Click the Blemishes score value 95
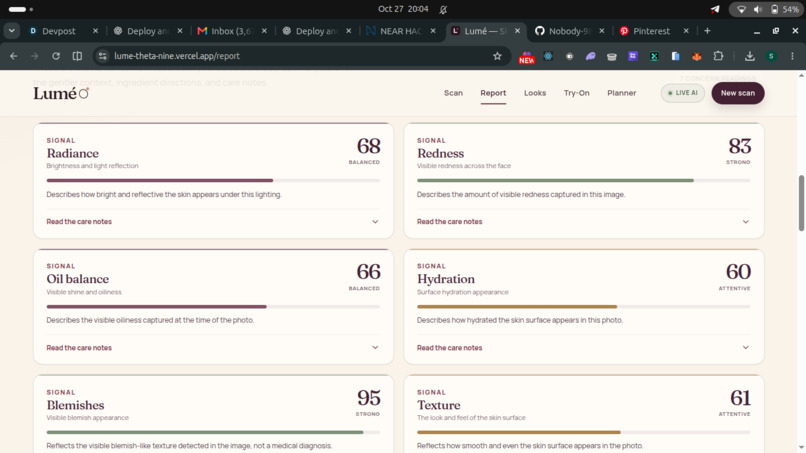The image size is (806, 453). coord(369,397)
